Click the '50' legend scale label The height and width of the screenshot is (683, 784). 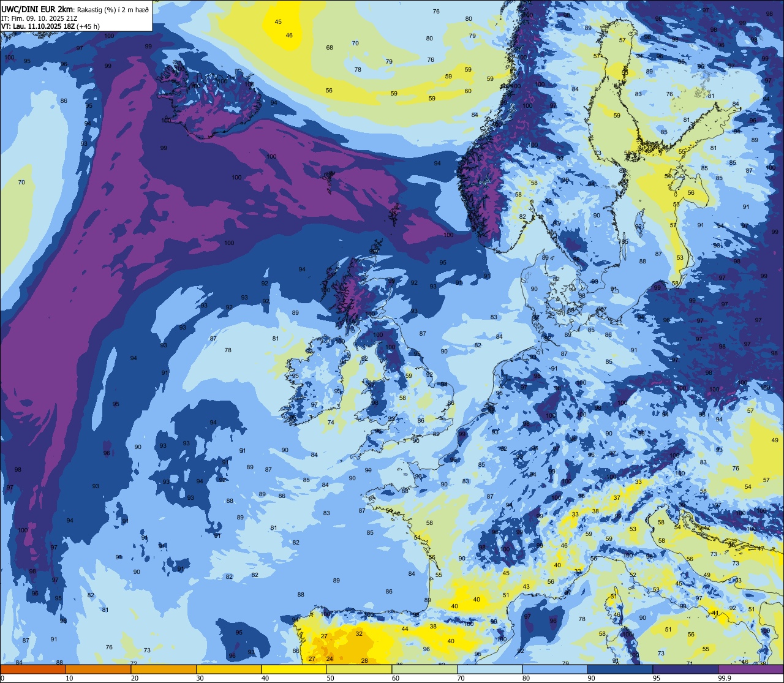coord(330,677)
